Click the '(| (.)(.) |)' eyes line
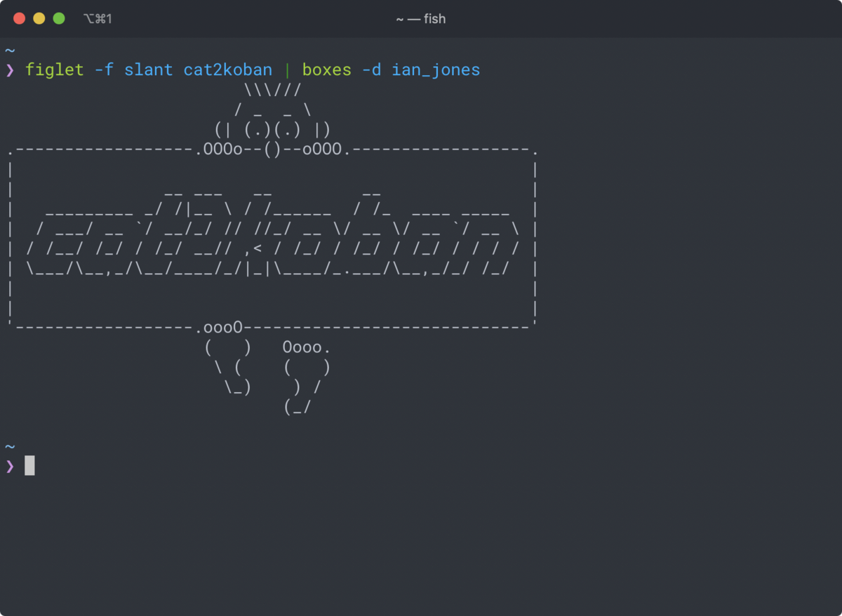Viewport: 842px width, 616px height. [x=273, y=130]
